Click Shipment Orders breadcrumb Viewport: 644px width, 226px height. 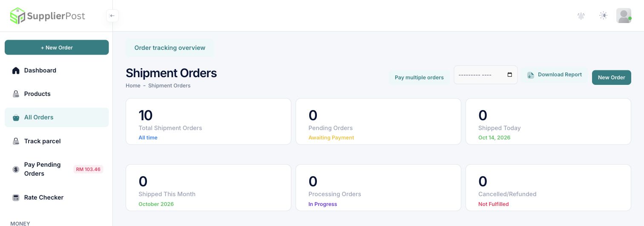tap(169, 86)
